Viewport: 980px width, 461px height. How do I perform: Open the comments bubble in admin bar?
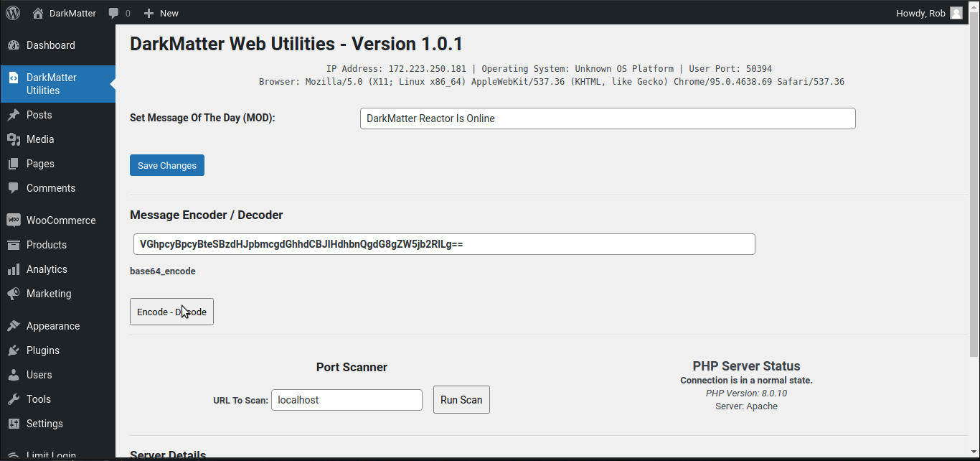(x=114, y=13)
